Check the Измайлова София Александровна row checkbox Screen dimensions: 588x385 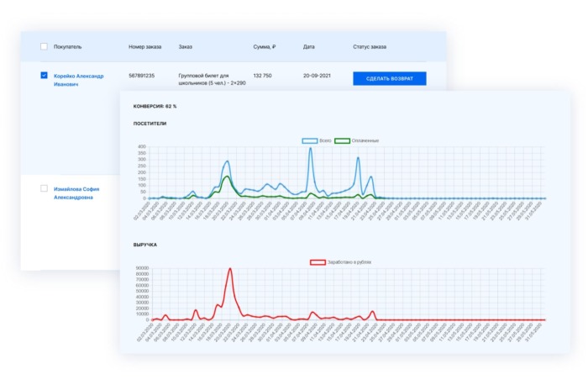click(45, 189)
